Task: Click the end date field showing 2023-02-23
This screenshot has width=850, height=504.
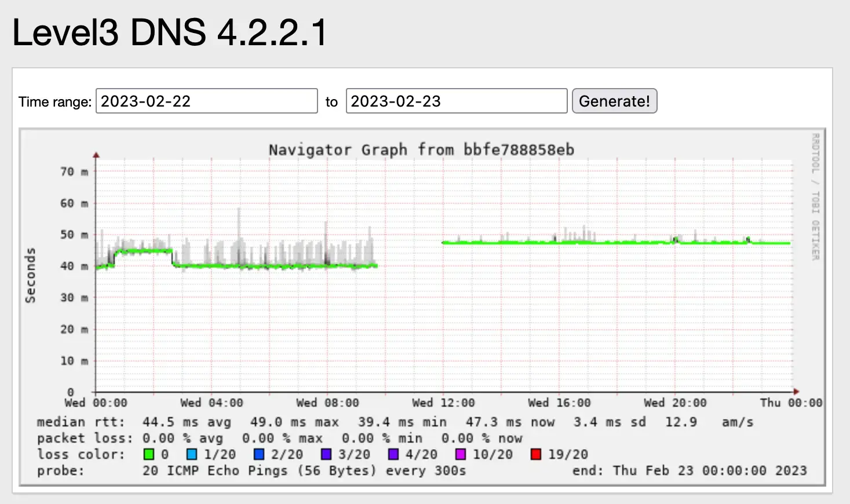Action: 457,101
